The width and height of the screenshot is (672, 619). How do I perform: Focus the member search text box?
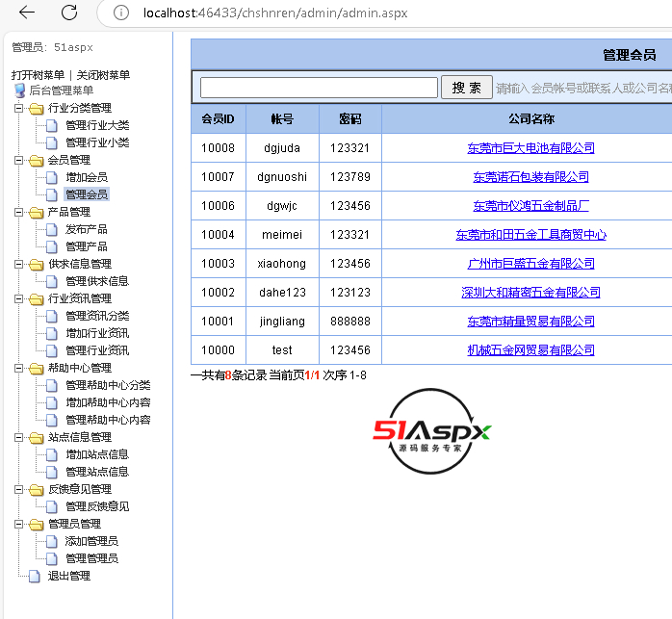click(x=319, y=88)
